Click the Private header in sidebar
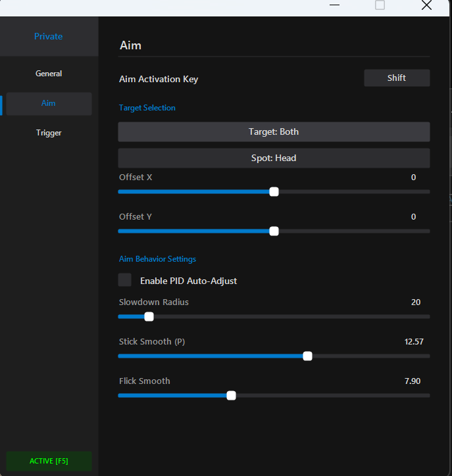452x476 pixels. [x=49, y=36]
